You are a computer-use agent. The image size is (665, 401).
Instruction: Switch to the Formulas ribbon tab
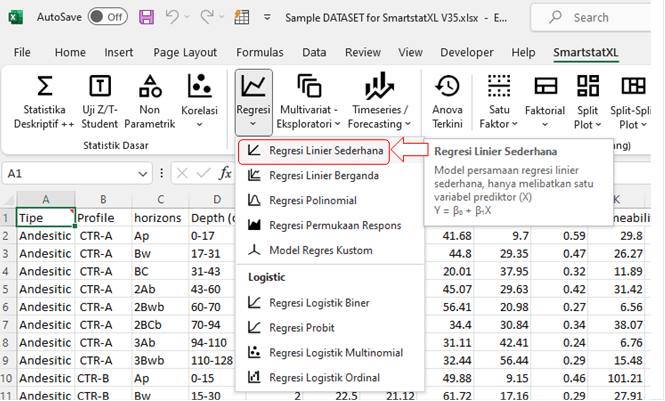click(259, 52)
